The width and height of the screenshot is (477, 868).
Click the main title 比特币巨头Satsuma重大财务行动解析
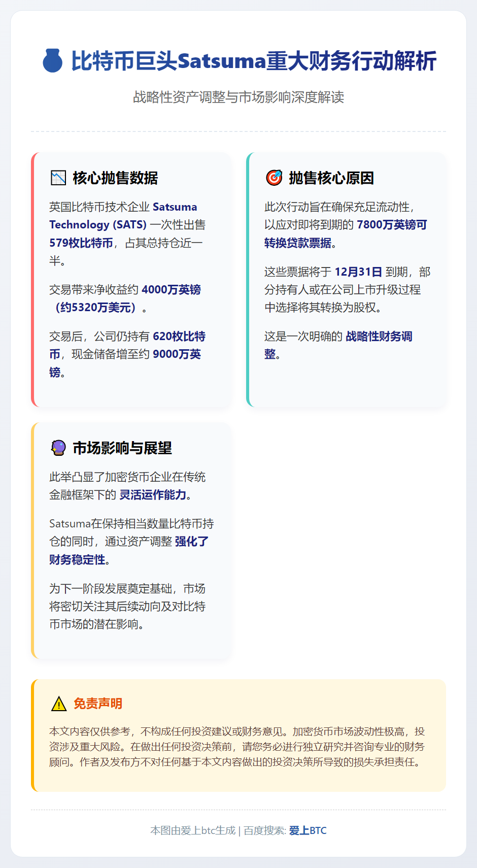click(254, 61)
